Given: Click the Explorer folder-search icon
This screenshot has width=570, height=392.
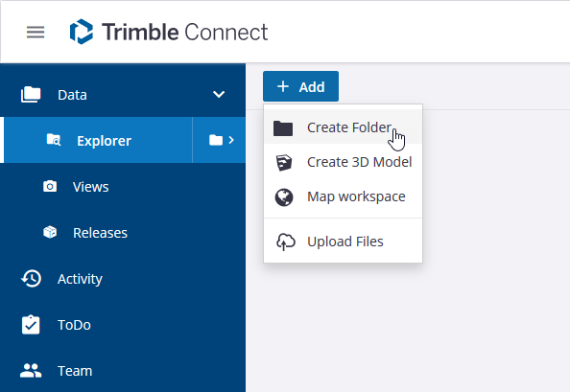Looking at the screenshot, I should 54,140.
